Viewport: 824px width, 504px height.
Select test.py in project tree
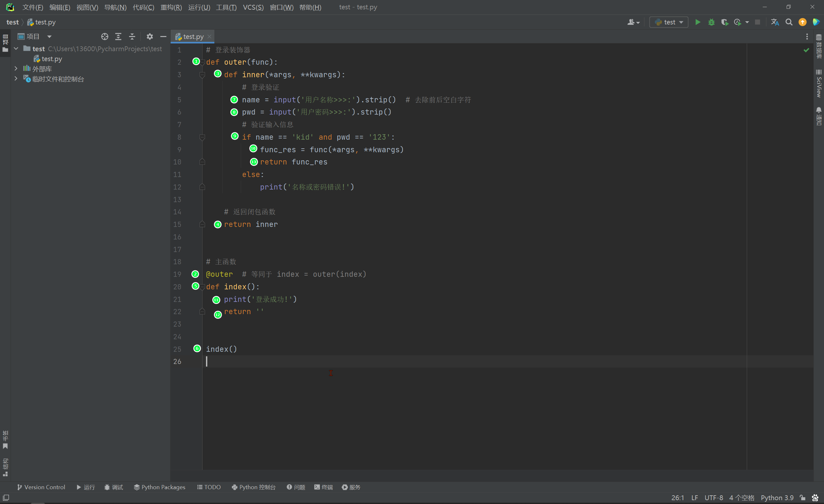coord(48,59)
